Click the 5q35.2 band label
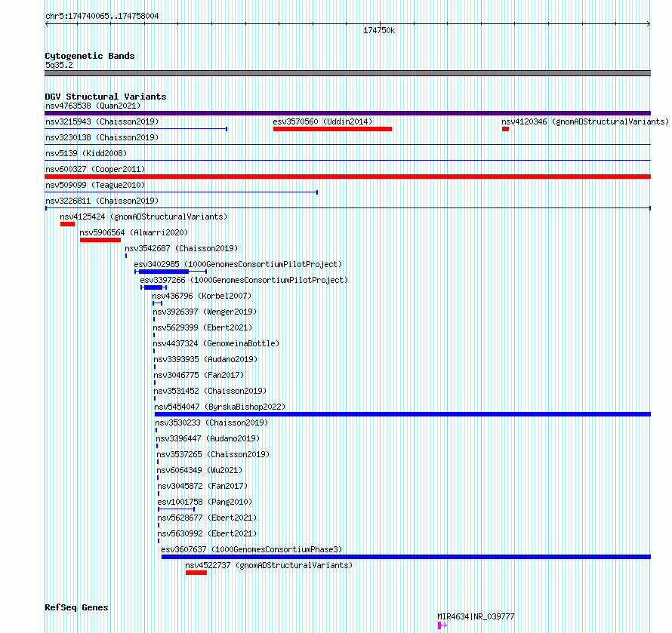 pyautogui.click(x=59, y=65)
